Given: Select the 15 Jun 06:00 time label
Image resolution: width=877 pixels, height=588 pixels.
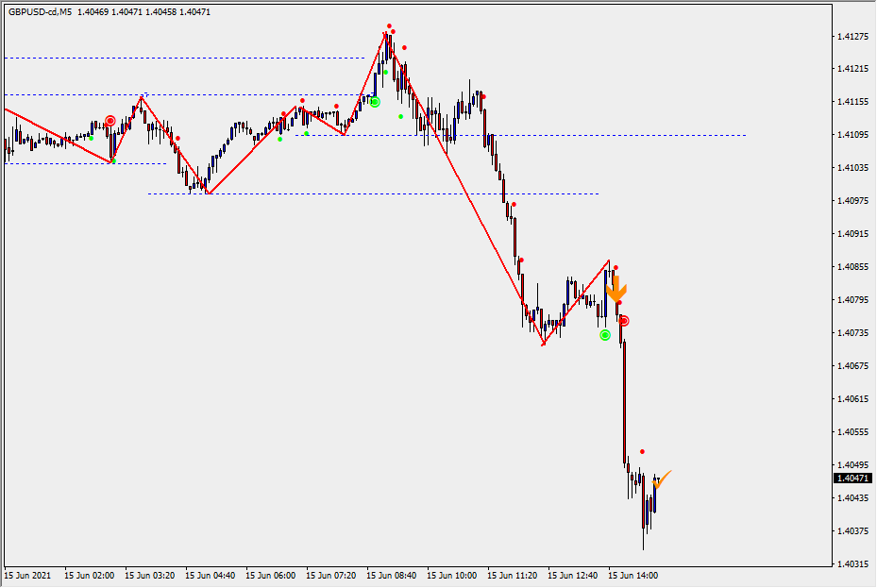Looking at the screenshot, I should pyautogui.click(x=271, y=575).
